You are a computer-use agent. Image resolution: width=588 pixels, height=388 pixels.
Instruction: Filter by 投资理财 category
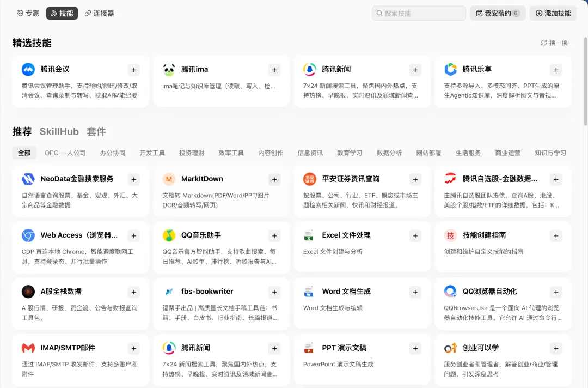pos(192,153)
